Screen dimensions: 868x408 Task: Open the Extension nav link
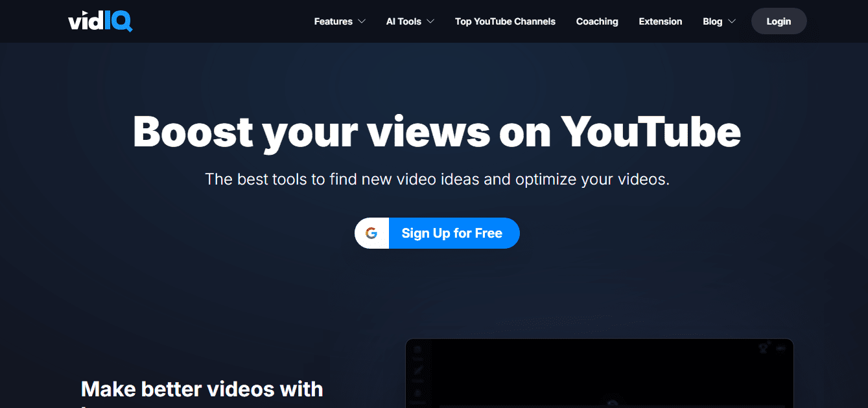pos(660,21)
